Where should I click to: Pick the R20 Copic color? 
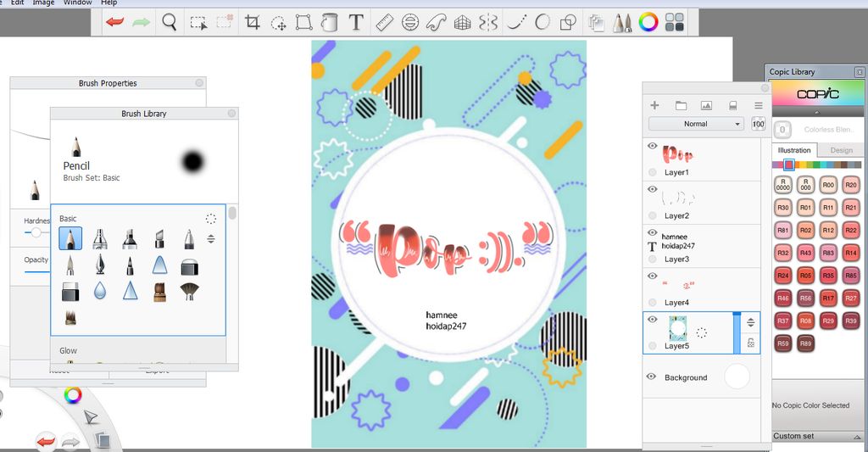pos(851,185)
